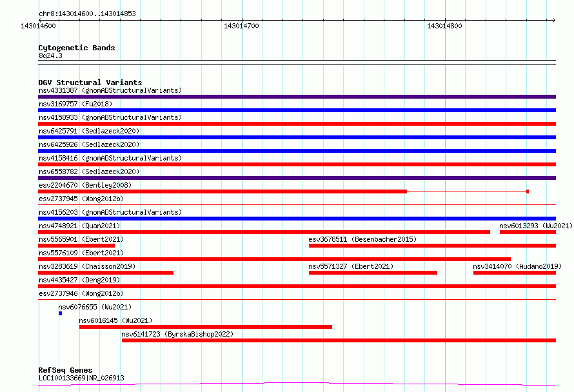
Task: Click the first Ebert2021 label, nsv5565901
Action: pyautogui.click(x=81, y=239)
